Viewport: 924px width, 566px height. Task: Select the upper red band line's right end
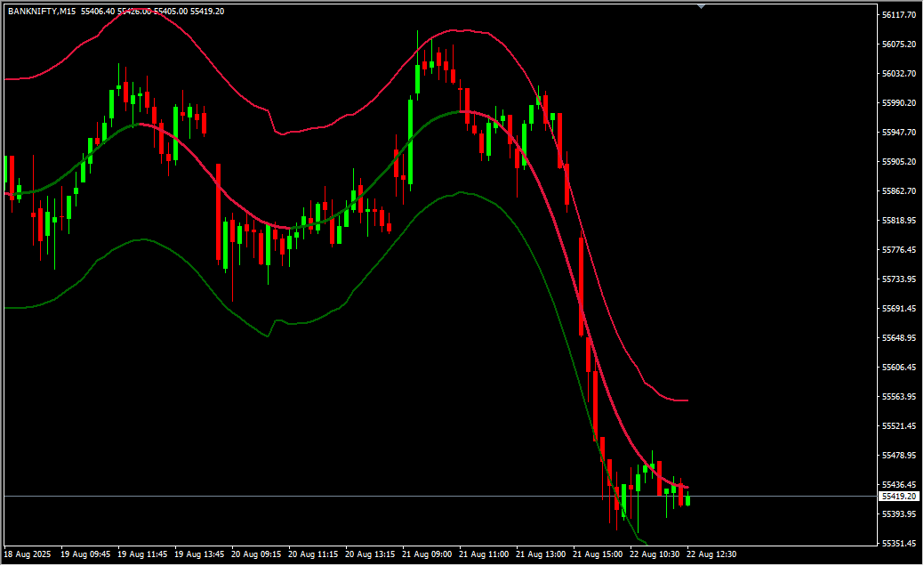(687, 400)
